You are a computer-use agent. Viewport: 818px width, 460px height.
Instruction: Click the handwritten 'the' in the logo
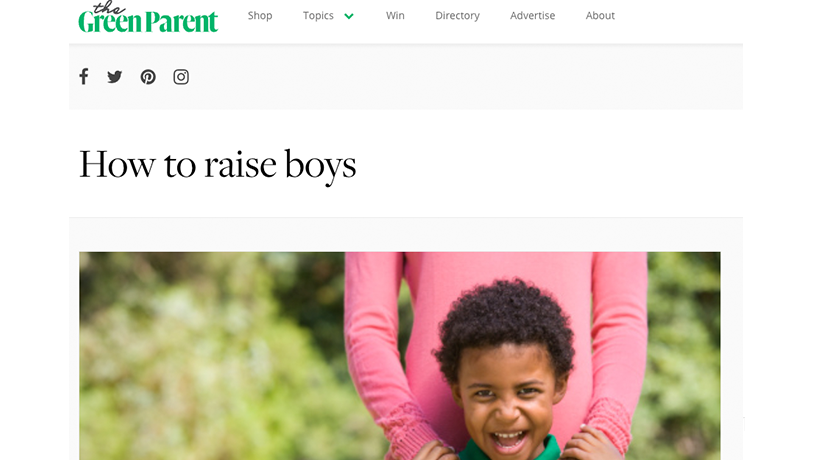click(109, 7)
